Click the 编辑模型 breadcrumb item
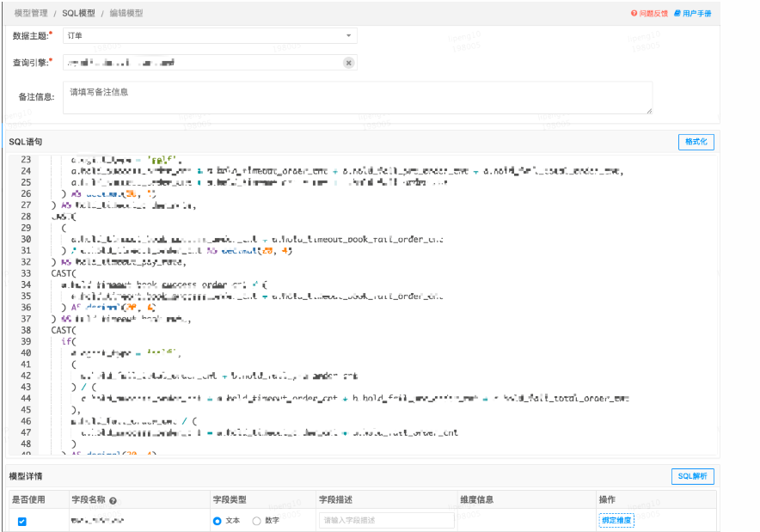Viewport: 760px width, 532px height. pyautogui.click(x=126, y=14)
